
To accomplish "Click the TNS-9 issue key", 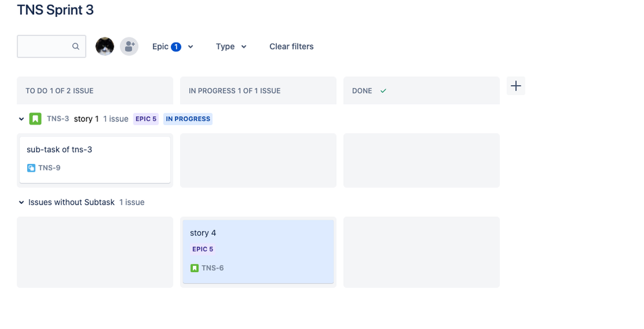I will coord(49,168).
